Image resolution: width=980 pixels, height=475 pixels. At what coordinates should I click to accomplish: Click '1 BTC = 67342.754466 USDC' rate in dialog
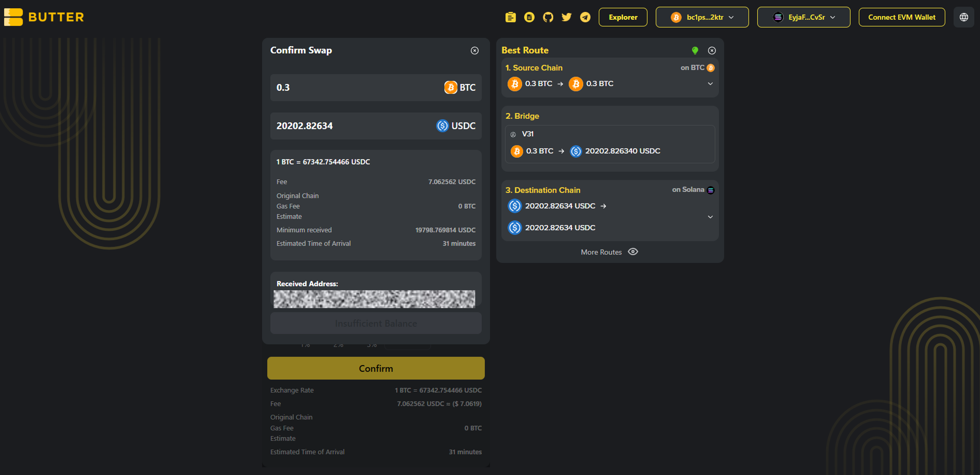point(323,162)
